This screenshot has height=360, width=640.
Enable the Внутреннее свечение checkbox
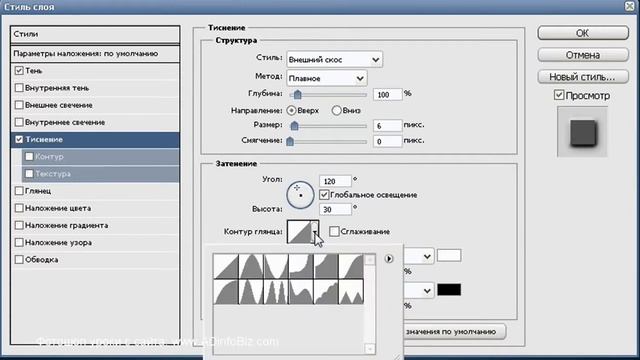tap(19, 122)
